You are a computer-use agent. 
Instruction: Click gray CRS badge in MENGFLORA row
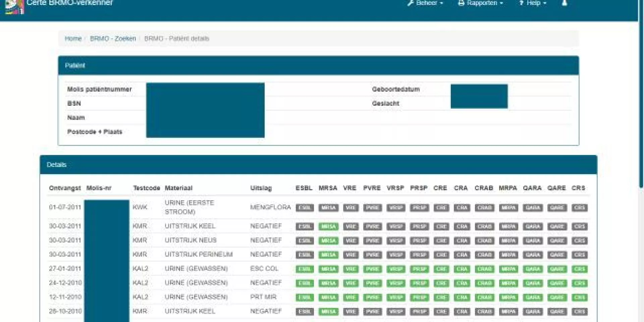[x=579, y=208]
